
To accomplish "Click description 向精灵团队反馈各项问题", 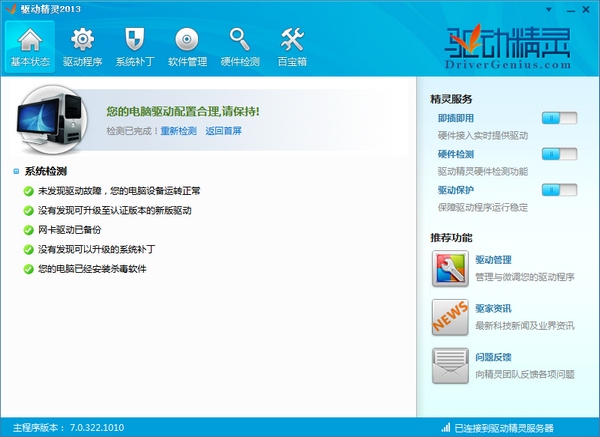I will click(x=525, y=374).
